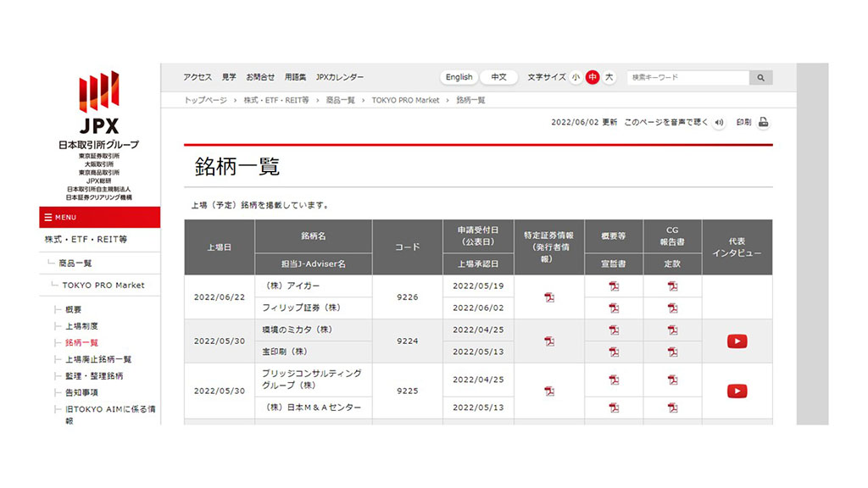Open the MENU hamburger button
The height and width of the screenshot is (488, 868).
(100, 218)
